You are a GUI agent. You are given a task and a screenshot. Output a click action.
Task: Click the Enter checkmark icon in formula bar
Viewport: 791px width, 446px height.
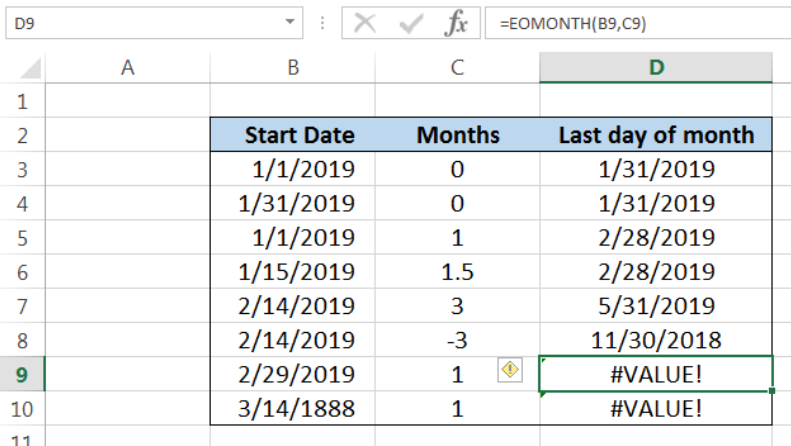click(411, 24)
